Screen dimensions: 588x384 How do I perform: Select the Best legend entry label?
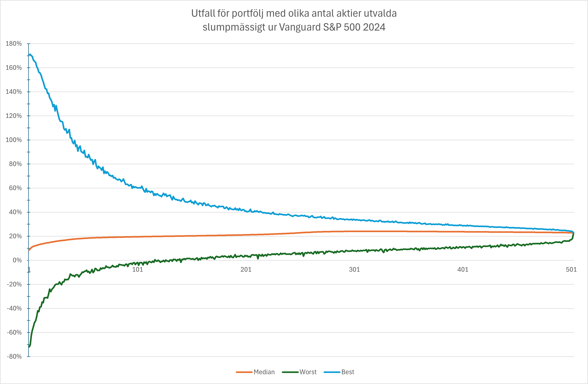[x=348, y=372]
